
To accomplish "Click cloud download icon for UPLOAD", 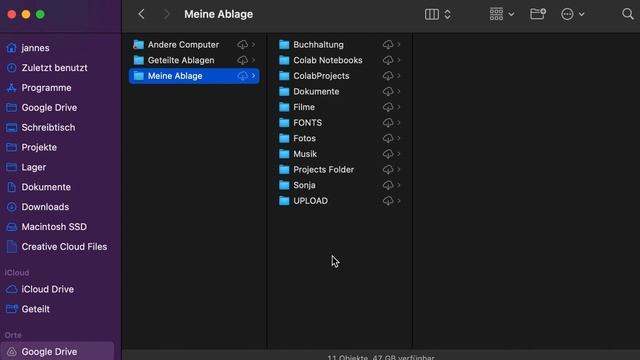I will point(388,201).
